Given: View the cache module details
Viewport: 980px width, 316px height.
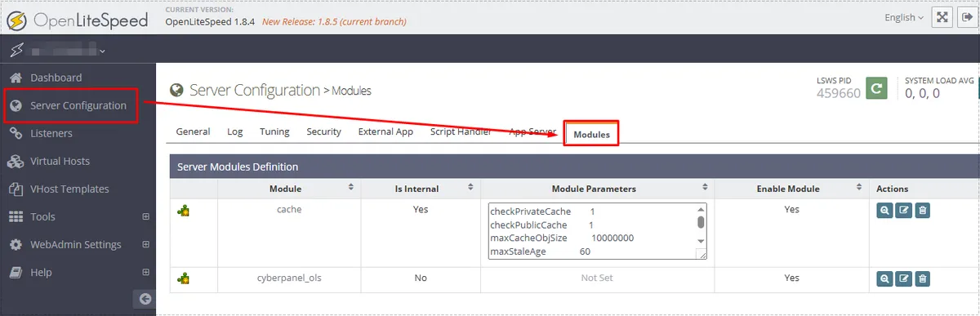Looking at the screenshot, I should coord(884,211).
